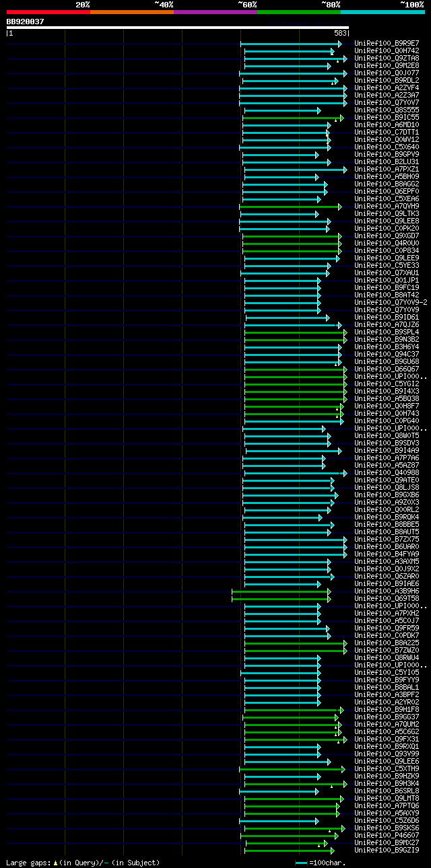Open hit UniRef100_B9R9E7
431x868 pixels.
pos(387,43)
